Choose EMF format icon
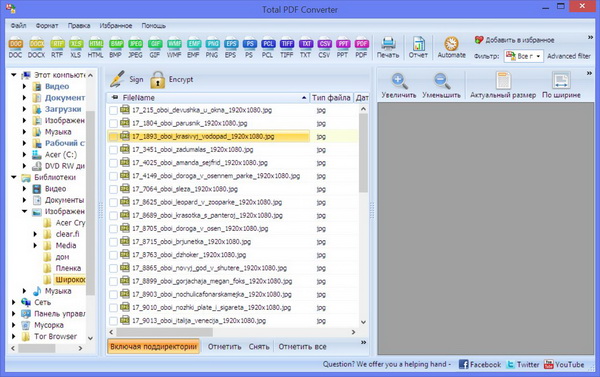600x377 pixels. tap(194, 48)
